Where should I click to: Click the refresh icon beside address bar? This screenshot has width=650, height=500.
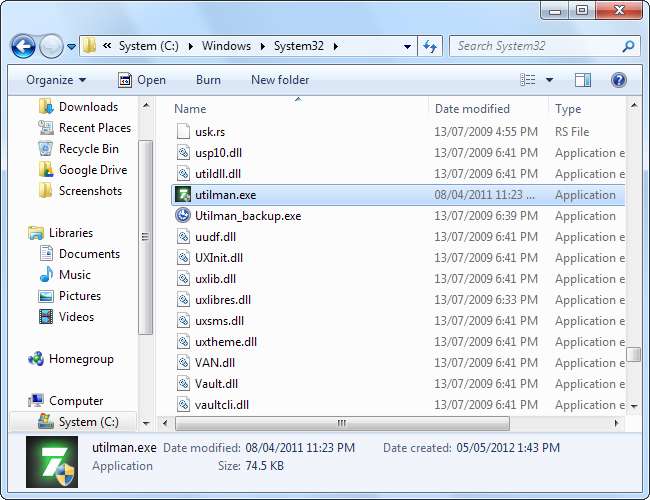pyautogui.click(x=430, y=47)
